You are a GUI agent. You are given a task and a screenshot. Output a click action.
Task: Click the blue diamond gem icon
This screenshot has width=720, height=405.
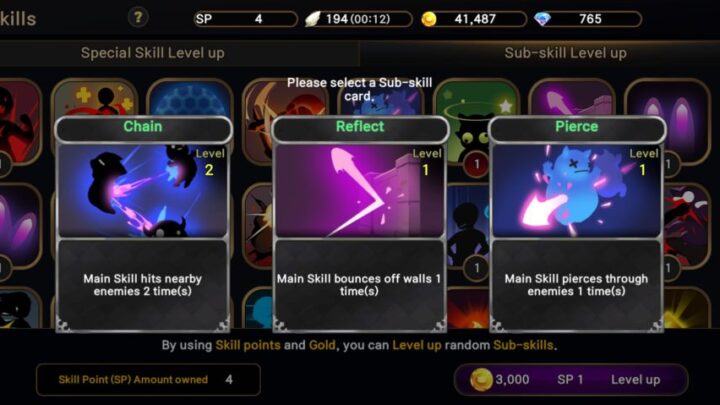pyautogui.click(x=543, y=19)
